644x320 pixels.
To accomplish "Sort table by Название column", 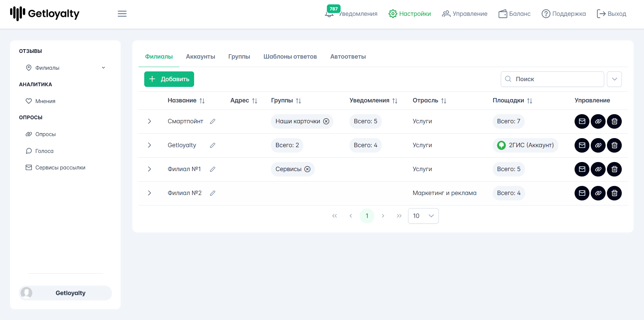I will (x=202, y=101).
